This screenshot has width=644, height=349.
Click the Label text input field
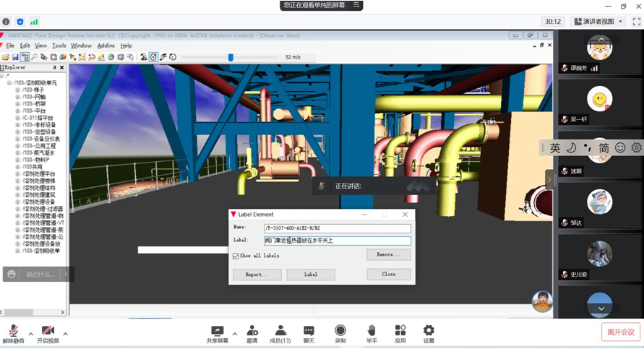coord(337,241)
